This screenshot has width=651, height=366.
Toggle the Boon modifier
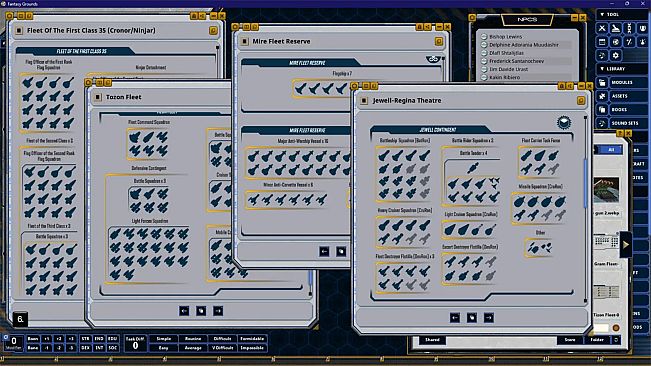pyautogui.click(x=33, y=339)
